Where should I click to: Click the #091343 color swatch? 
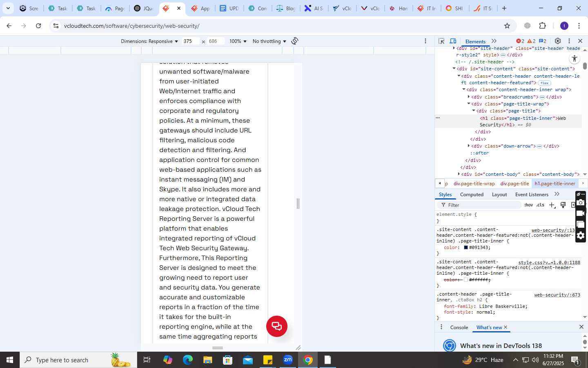point(465,247)
